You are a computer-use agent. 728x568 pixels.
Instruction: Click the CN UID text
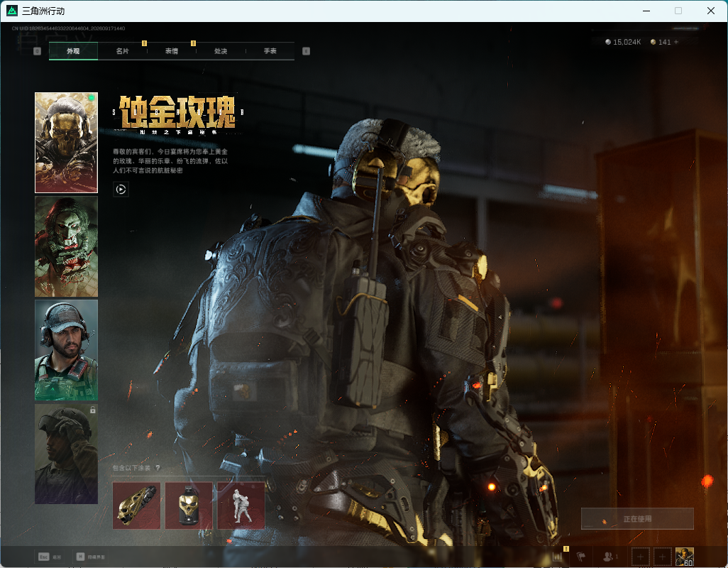(68, 28)
